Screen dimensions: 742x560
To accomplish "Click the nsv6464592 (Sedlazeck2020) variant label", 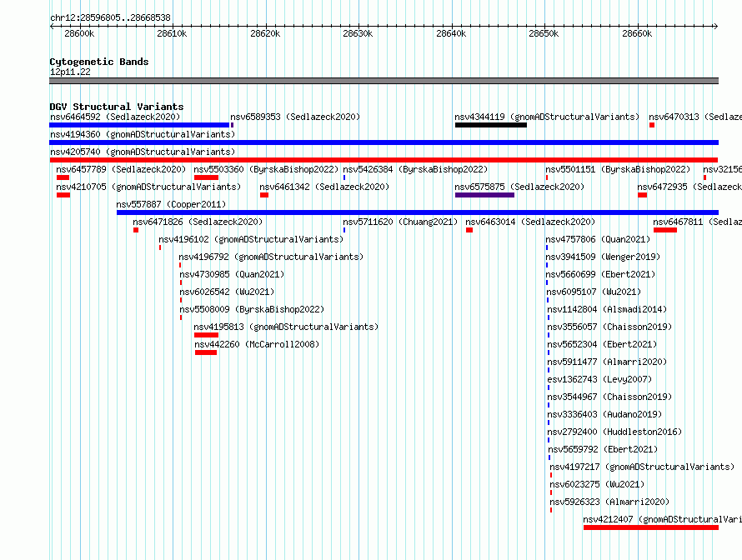I will pos(115,117).
